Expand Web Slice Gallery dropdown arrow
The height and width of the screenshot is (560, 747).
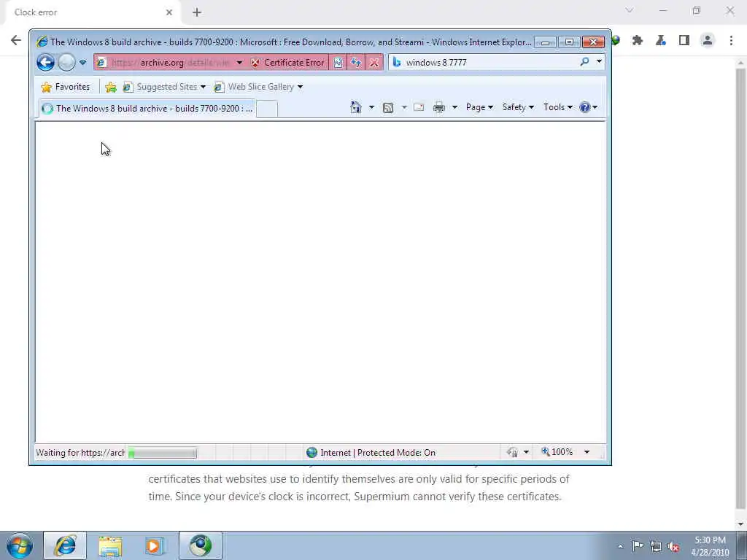click(300, 87)
